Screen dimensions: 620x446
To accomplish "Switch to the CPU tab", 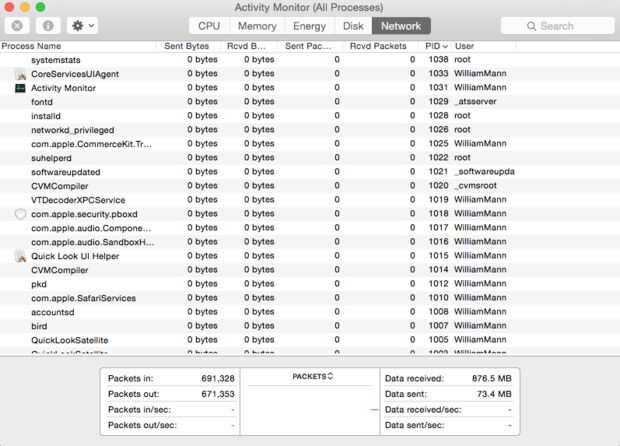I will click(209, 26).
